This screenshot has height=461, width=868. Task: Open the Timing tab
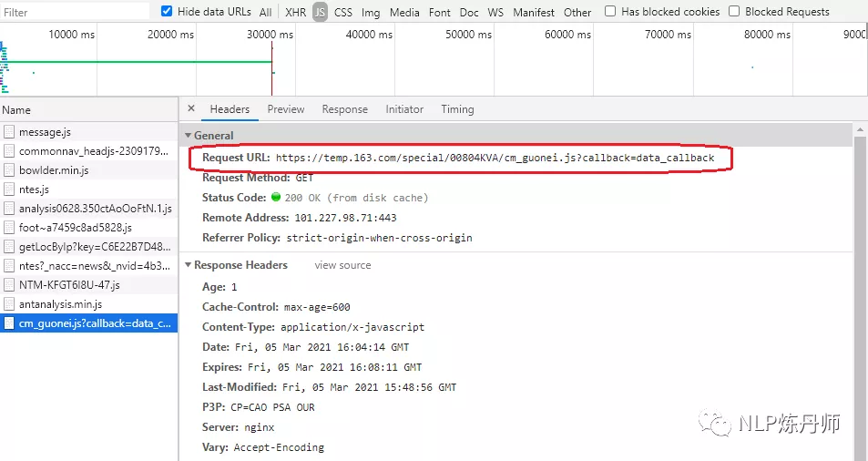457,109
